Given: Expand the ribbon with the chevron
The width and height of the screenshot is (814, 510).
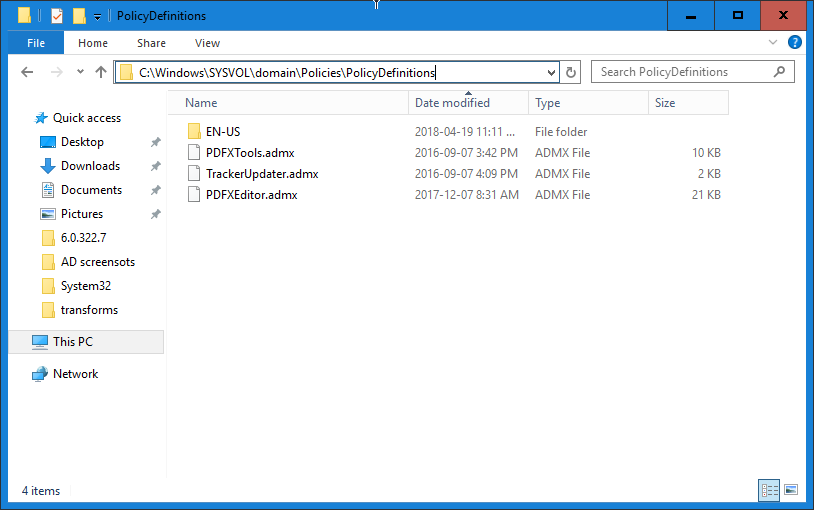Looking at the screenshot, I should coord(773,42).
